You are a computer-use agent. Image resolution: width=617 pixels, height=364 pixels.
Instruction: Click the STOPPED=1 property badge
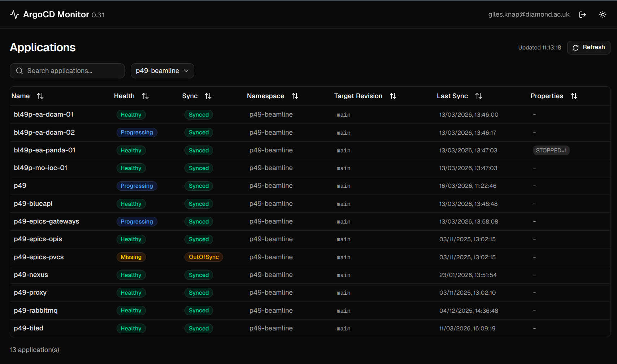point(551,150)
